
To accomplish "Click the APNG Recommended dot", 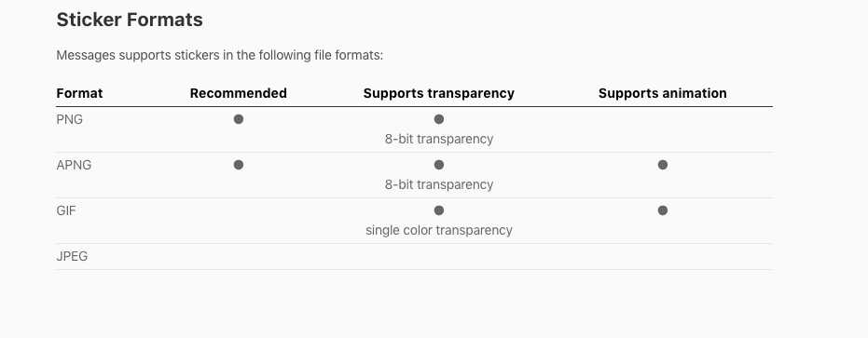I will [239, 165].
